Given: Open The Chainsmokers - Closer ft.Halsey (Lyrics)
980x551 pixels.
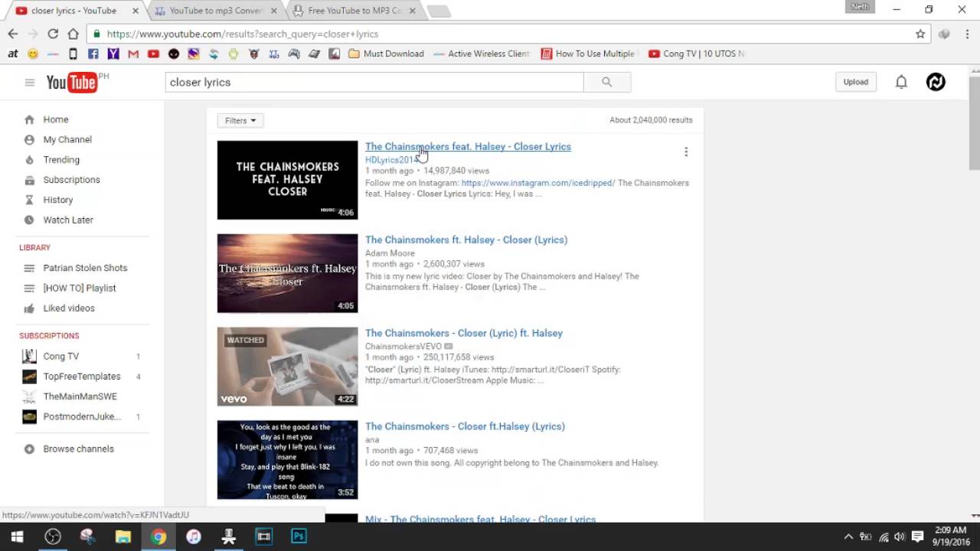Looking at the screenshot, I should 465,426.
